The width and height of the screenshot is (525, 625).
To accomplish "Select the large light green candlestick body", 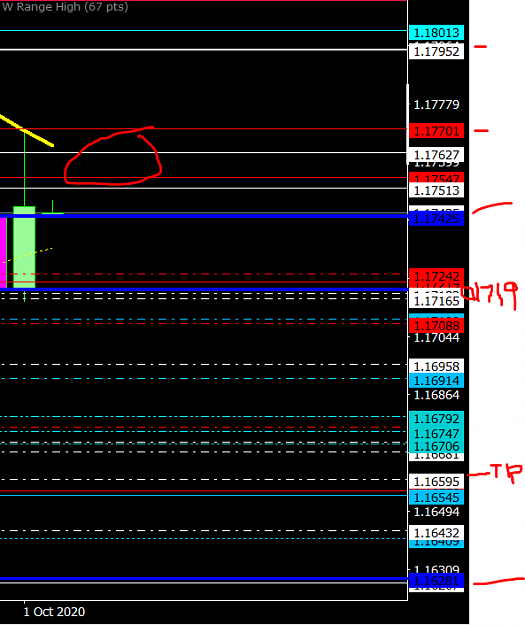I will coord(24,247).
